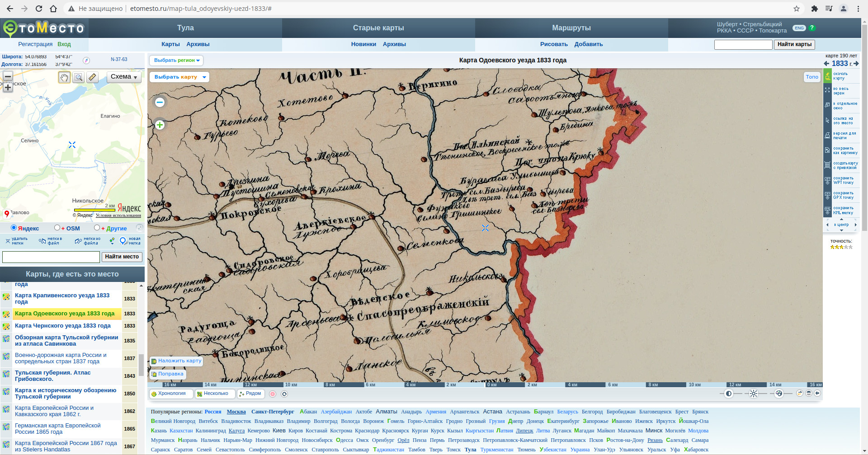Select the Другие base map radio button

(x=97, y=228)
